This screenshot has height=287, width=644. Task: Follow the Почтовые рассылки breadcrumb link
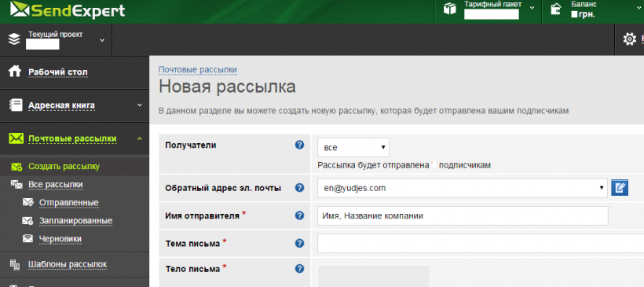[x=198, y=70]
